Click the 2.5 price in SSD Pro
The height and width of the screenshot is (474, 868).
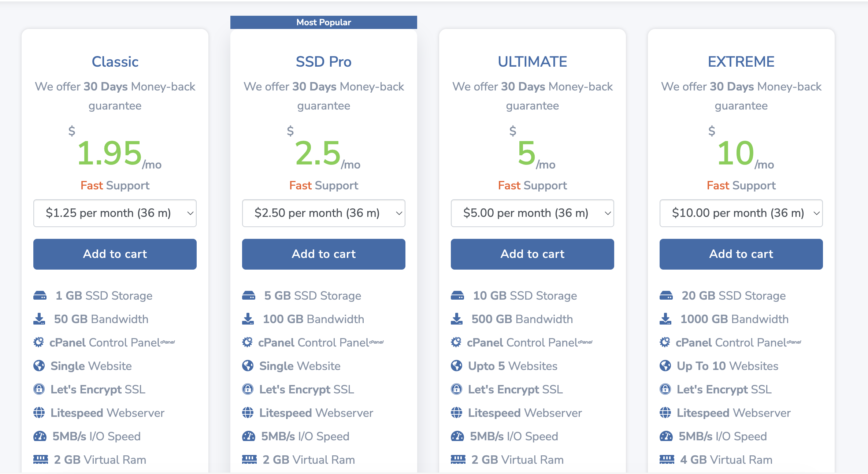point(318,153)
